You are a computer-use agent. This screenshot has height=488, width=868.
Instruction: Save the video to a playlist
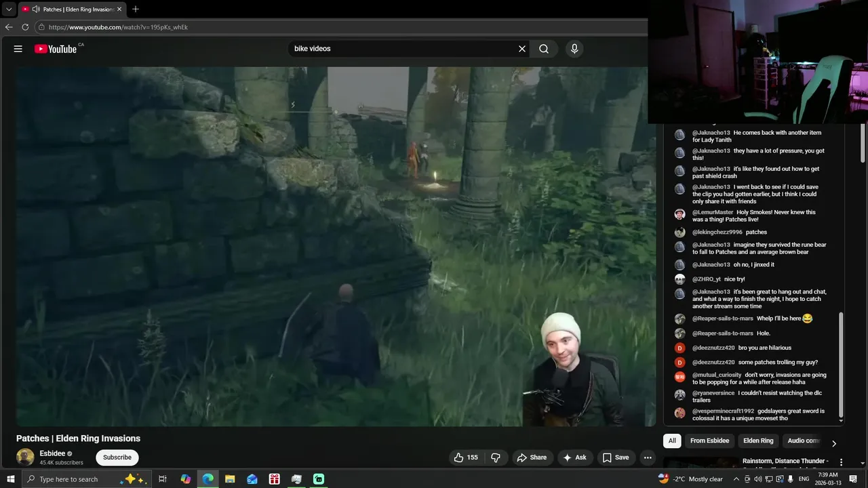click(x=616, y=457)
